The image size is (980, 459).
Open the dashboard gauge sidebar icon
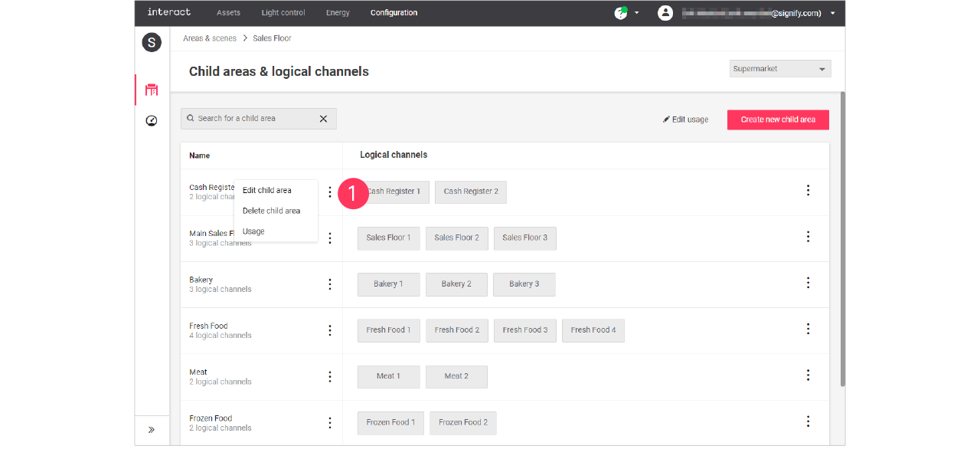pos(152,121)
